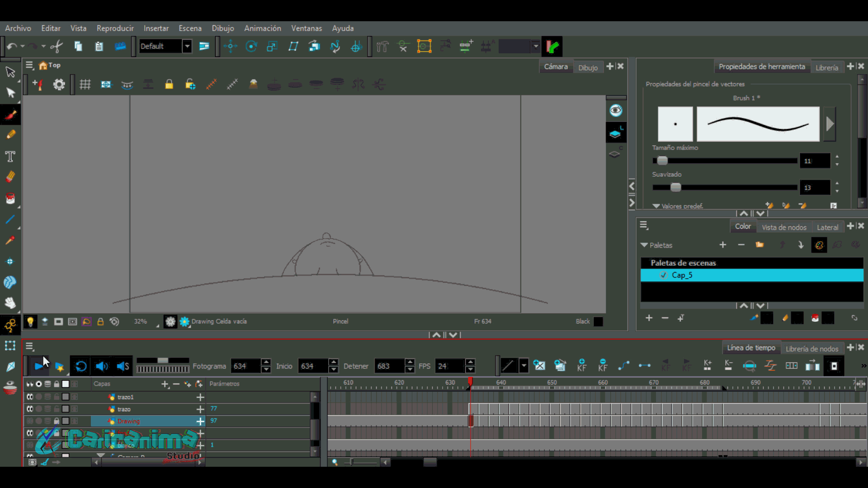Toggle loop playback
868x488 pixels.
[x=81, y=366]
